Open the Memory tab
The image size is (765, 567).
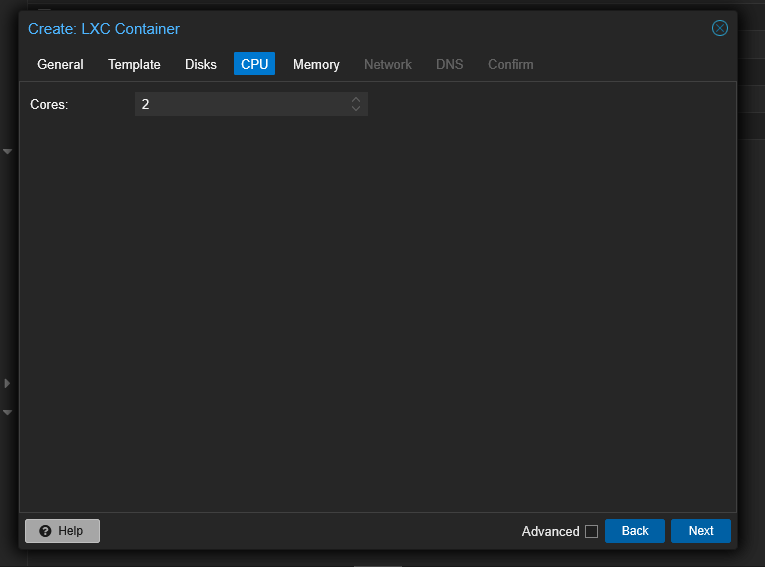pos(316,64)
